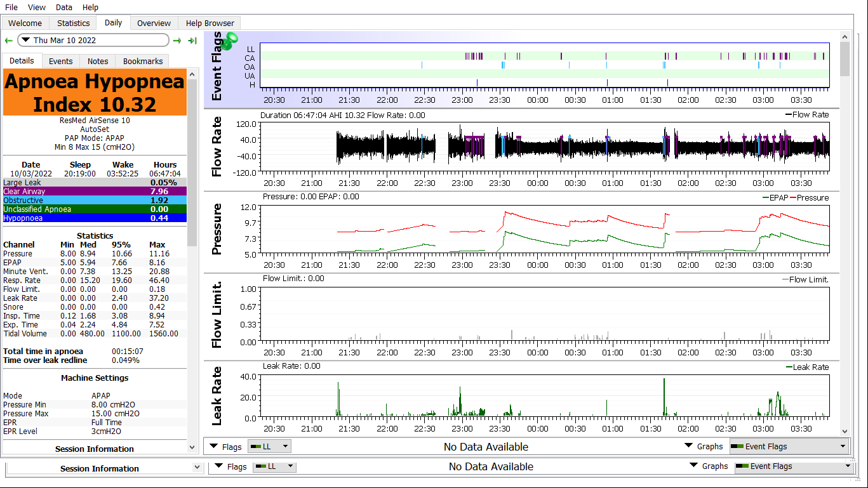868x488 pixels.
Task: Open the Bookmarks sub-tab
Action: pos(143,62)
